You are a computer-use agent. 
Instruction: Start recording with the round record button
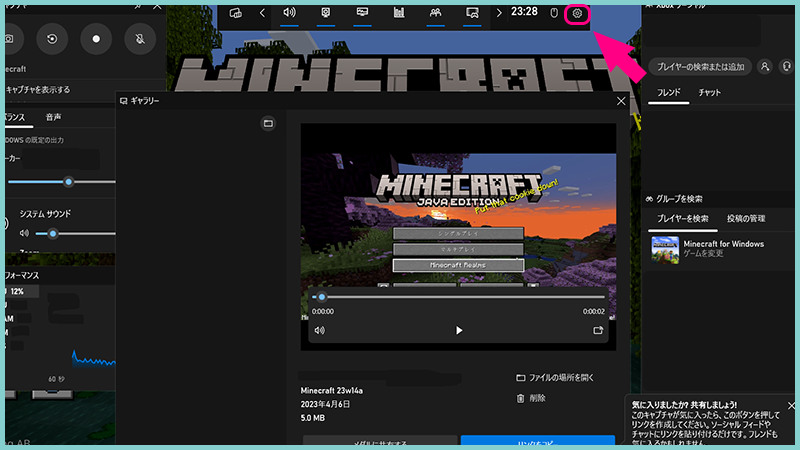pyautogui.click(x=96, y=39)
